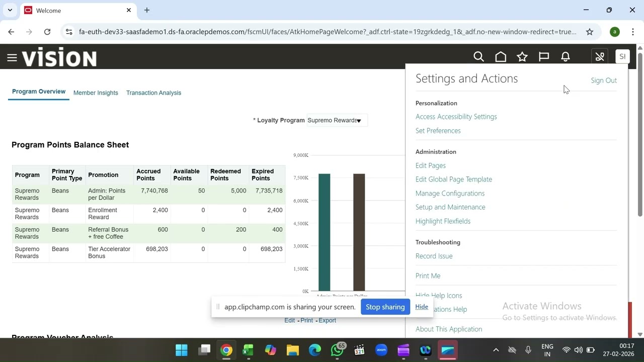
Task: Bookmark this page with star icon
Action: coord(590,32)
